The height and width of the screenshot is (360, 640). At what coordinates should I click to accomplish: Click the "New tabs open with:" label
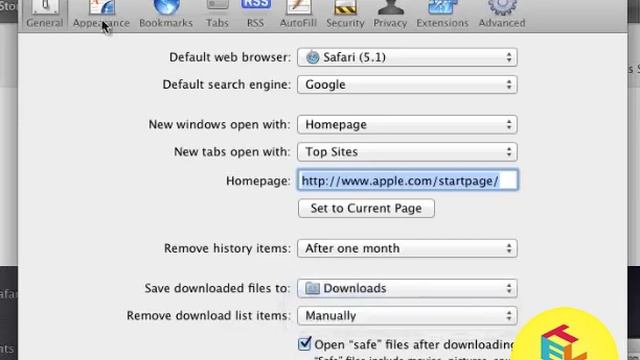tap(232, 152)
